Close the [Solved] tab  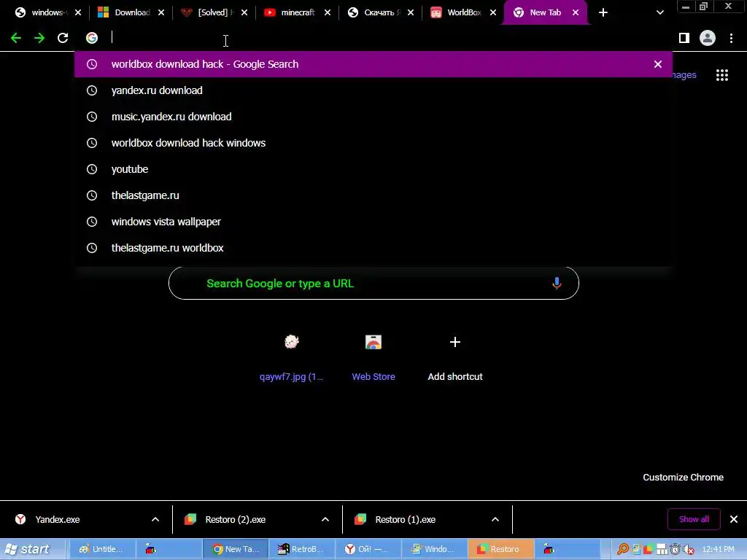click(244, 13)
